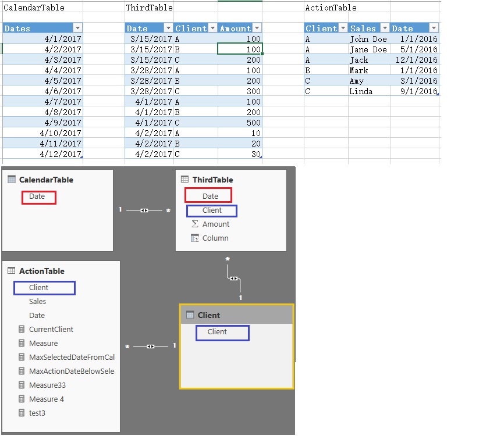This screenshot has height=436, width=504.
Task: Open the Amount column filter dropdown
Action: point(257,28)
